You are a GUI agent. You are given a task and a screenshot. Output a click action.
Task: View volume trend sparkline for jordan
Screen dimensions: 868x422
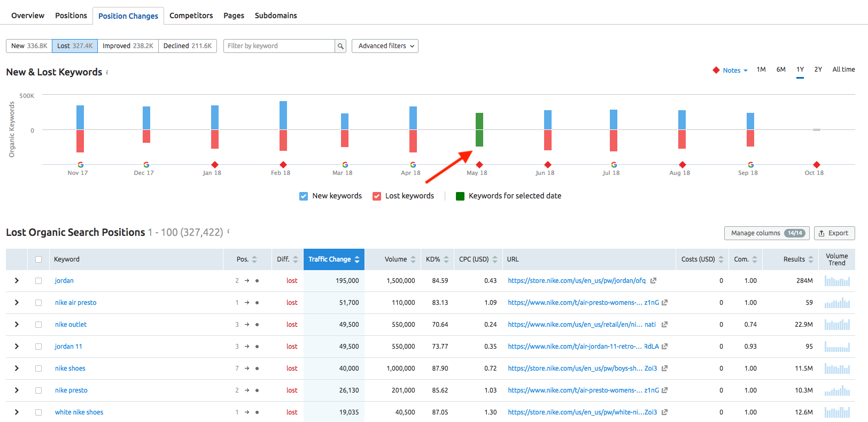[837, 281]
